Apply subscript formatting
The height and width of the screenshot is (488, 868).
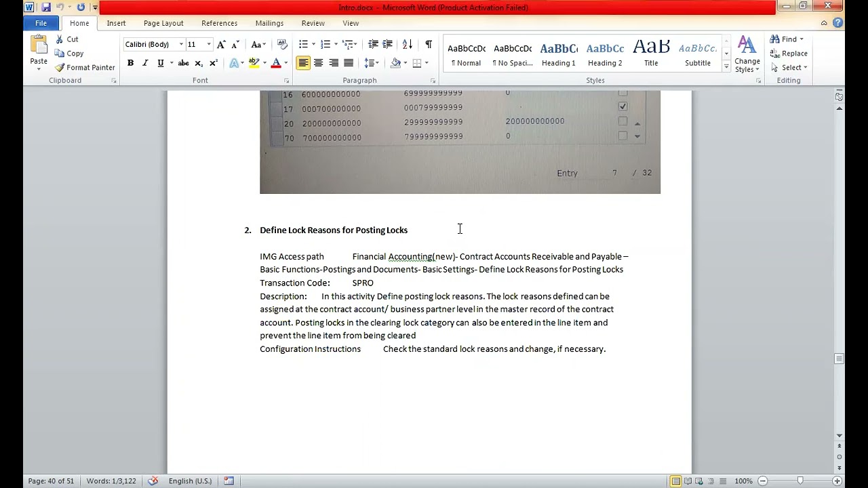click(x=199, y=63)
